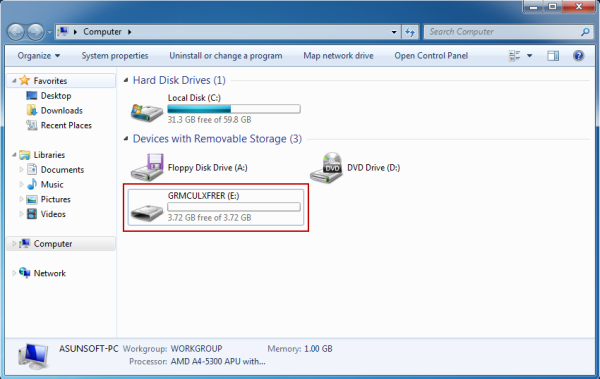Viewport: 600px width, 379px height.
Task: Click DVD Drive (D:) label
Action: click(x=373, y=168)
